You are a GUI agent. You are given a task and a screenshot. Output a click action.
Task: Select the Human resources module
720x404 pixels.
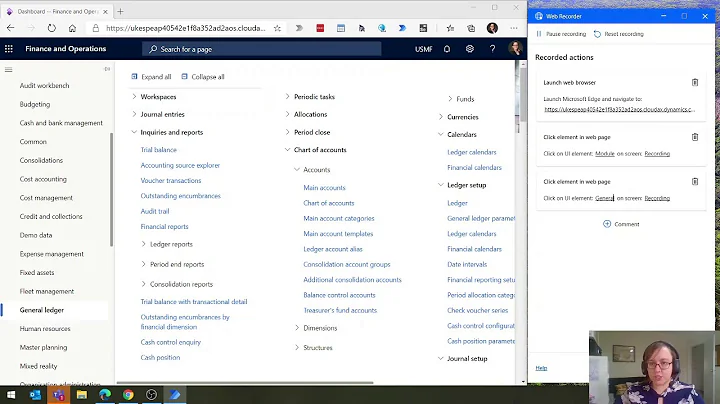[x=45, y=329]
